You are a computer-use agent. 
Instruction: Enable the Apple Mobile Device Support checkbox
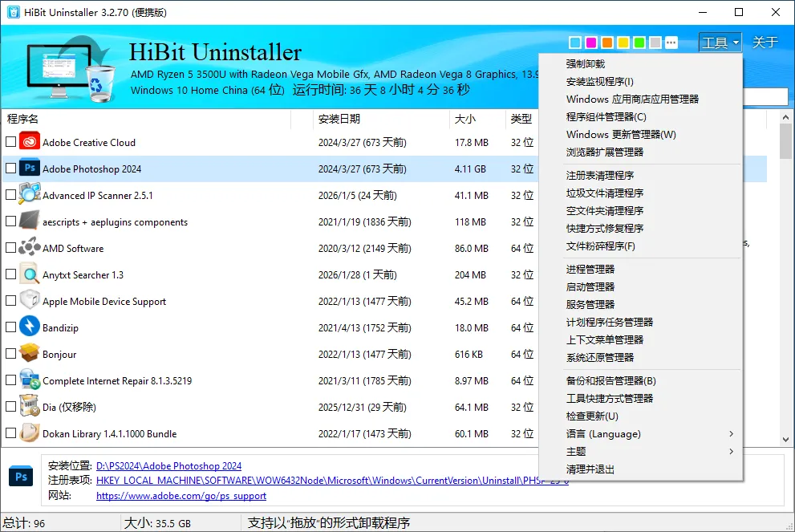10,301
